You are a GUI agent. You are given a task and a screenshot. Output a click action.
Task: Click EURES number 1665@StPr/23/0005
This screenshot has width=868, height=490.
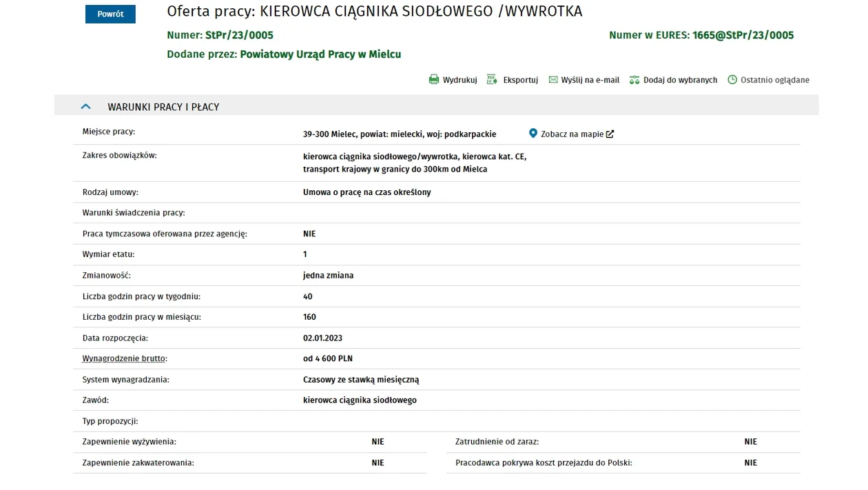point(743,35)
